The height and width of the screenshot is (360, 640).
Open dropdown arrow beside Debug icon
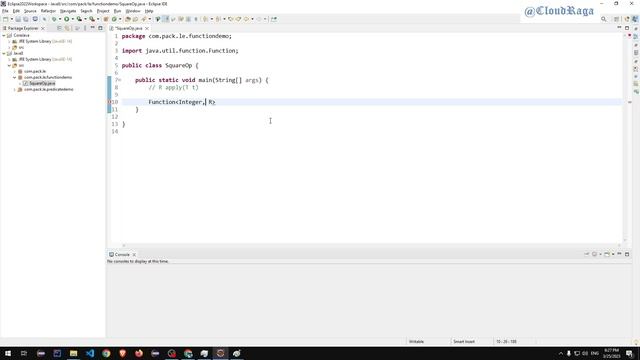pos(60,19)
